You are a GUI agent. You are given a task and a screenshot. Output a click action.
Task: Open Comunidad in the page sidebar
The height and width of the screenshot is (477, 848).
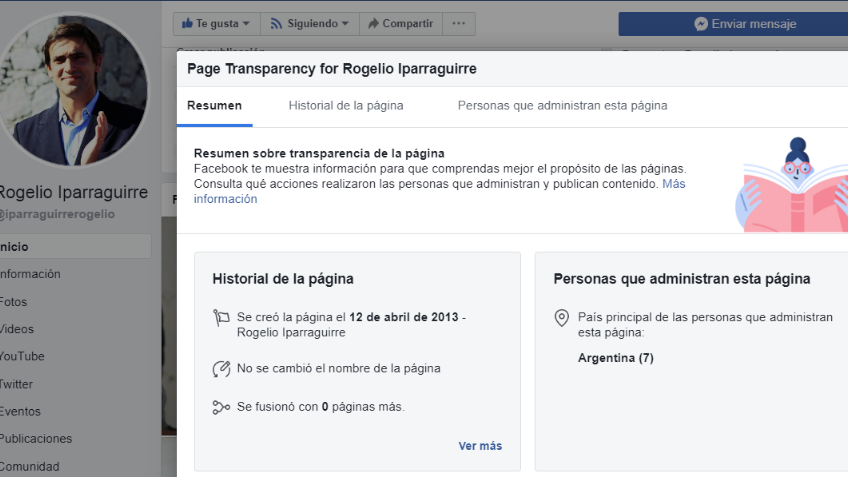pos(30,466)
